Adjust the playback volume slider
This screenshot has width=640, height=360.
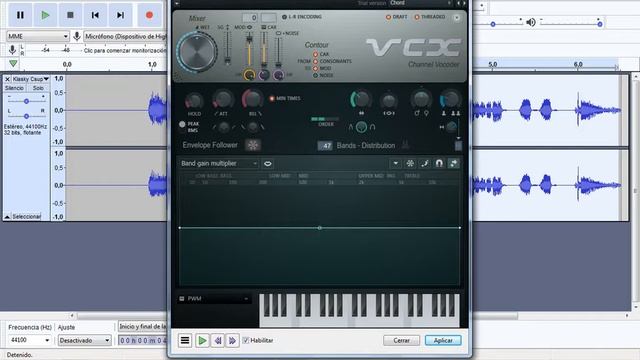tap(570, 24)
